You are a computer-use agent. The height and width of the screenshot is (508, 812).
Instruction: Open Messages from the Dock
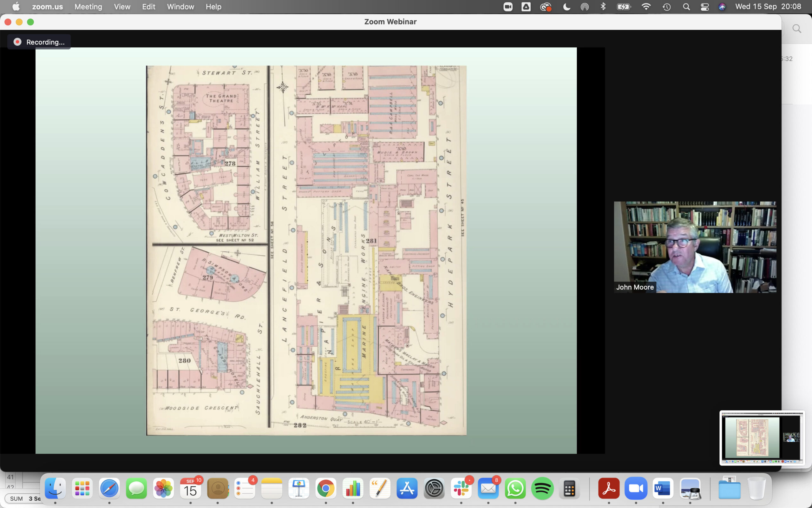point(136,488)
